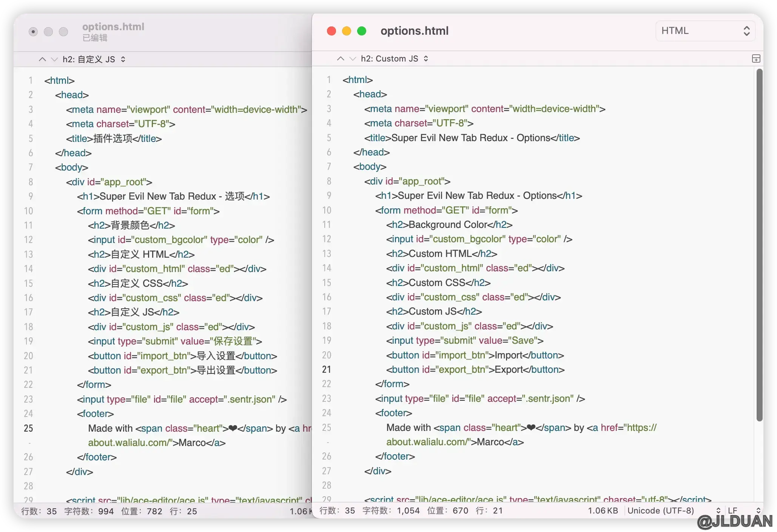Zoom the front options.html window
777x532 pixels.
[x=362, y=31]
